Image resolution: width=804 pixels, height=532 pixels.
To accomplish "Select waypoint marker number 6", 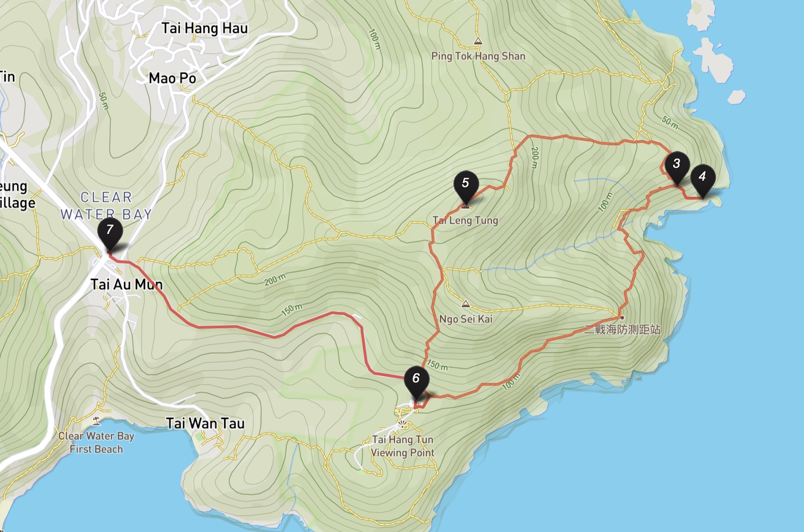I will (416, 382).
